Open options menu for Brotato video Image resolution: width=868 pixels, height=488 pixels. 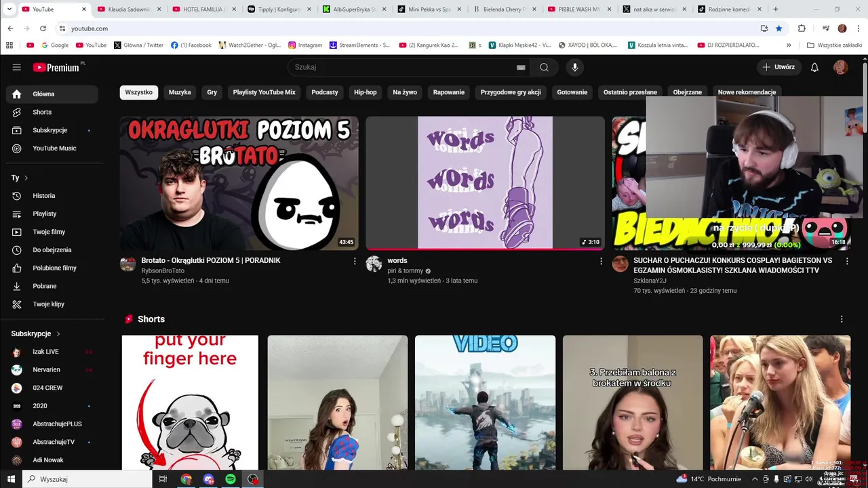(x=355, y=261)
